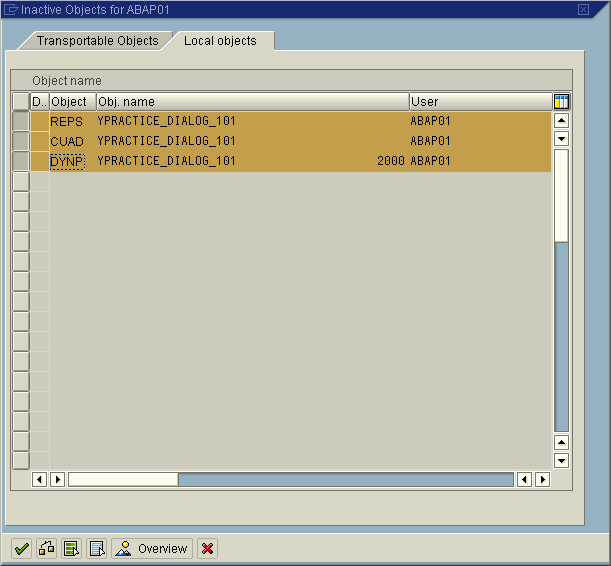Select the DYNP object cell
This screenshot has width=611, height=566.
[67, 161]
